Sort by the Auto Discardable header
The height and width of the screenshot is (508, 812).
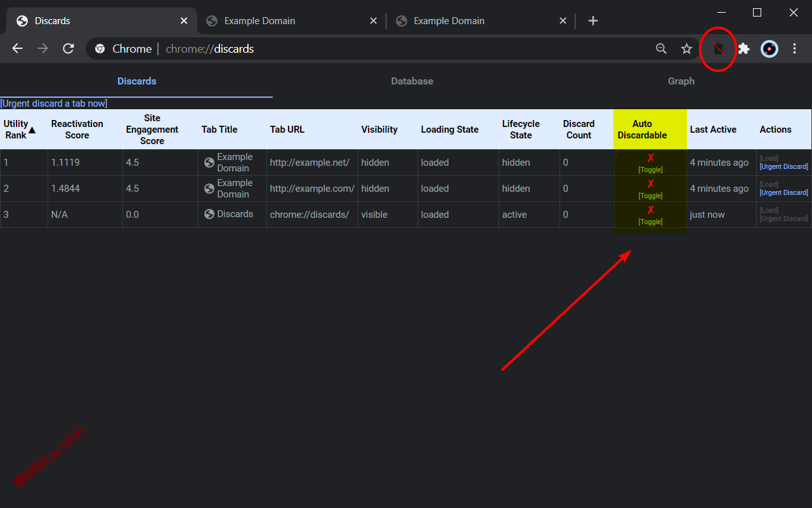click(650, 130)
